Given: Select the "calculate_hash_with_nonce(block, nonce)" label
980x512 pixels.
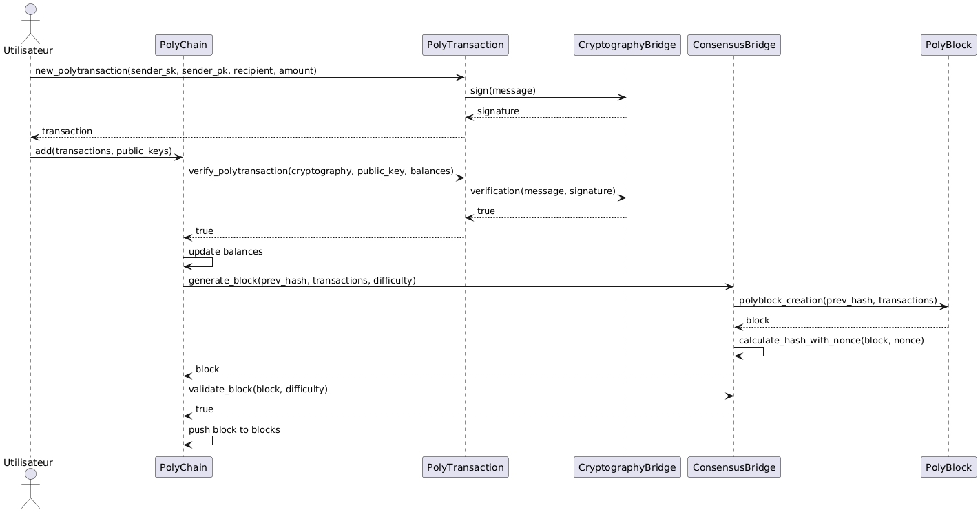Looking at the screenshot, I should coord(831,341).
